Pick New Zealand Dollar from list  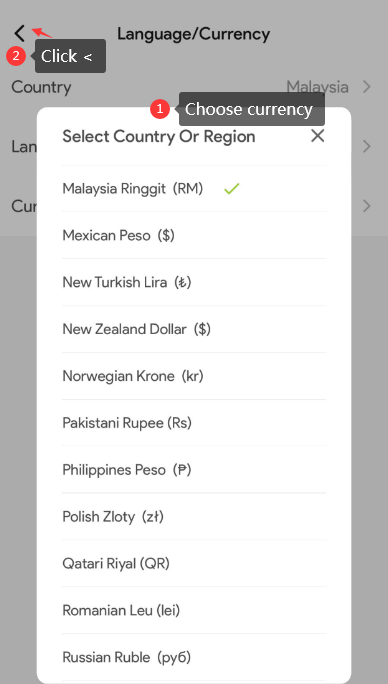[194, 329]
